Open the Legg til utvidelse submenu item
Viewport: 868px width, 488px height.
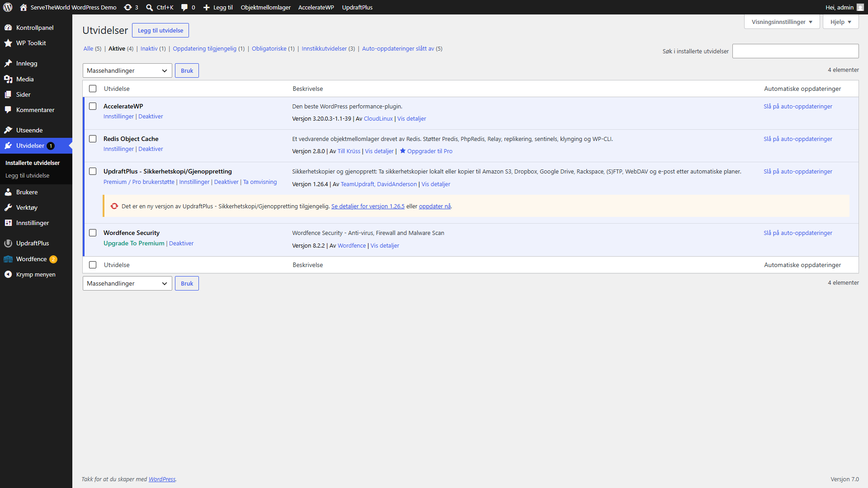(28, 175)
